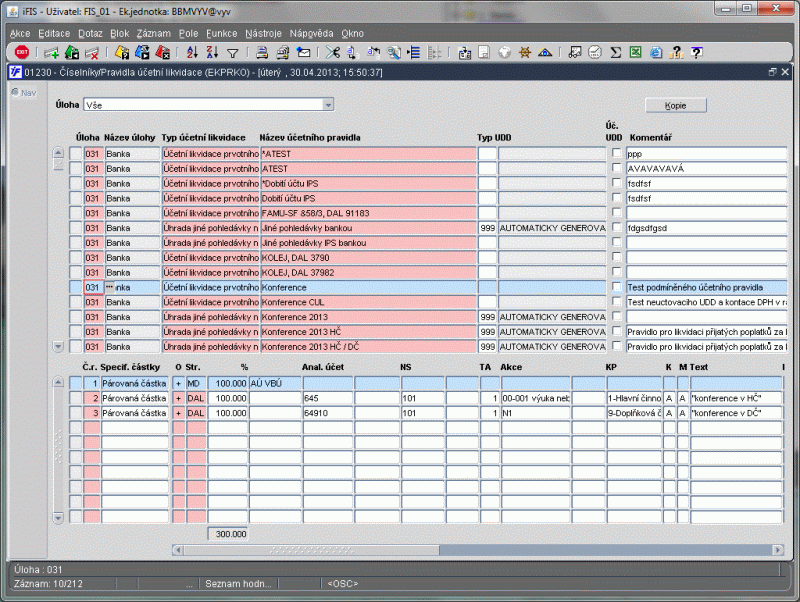Viewport: 800px width, 602px height.
Task: Click the magnifier search icon
Action: pyautogui.click(x=394, y=52)
